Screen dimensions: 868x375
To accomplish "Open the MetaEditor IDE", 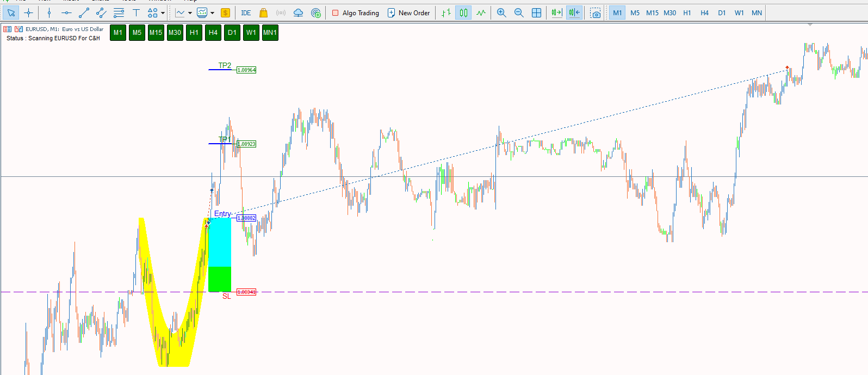I will [246, 13].
